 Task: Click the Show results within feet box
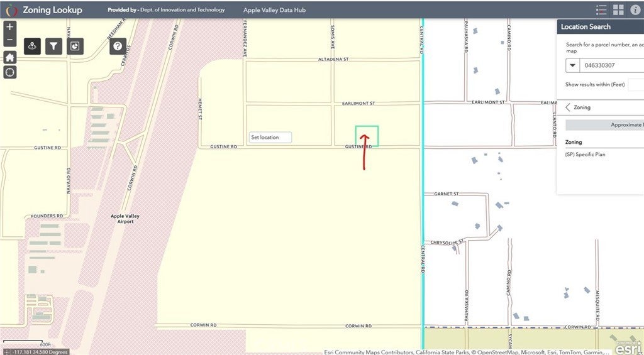point(635,85)
